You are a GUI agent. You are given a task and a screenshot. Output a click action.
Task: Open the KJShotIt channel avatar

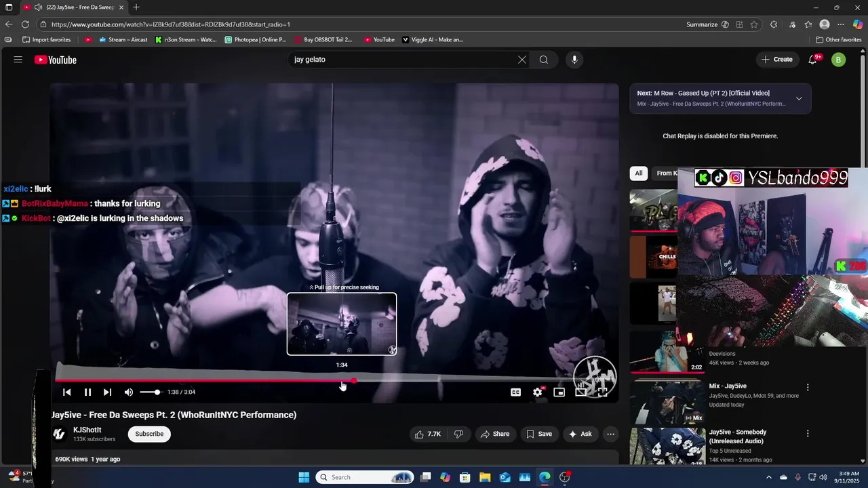coord(59,434)
